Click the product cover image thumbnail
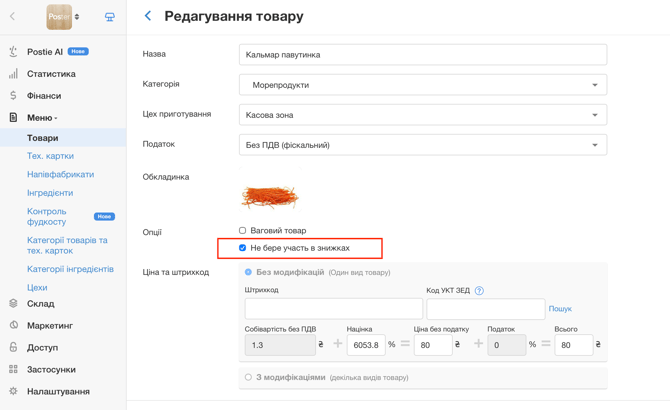The width and height of the screenshot is (670, 410). coord(270,190)
